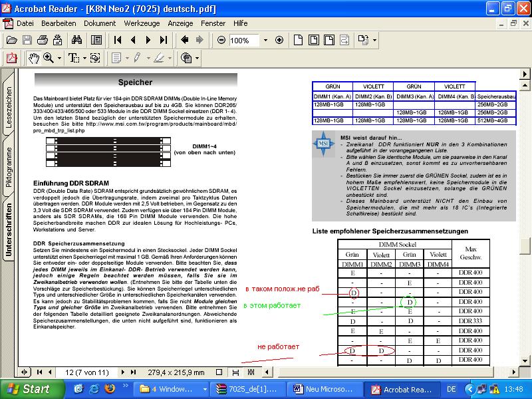This screenshot has width=532, height=399.
Task: Switch to the Lesezeichen side tab
Action: (x=9, y=107)
